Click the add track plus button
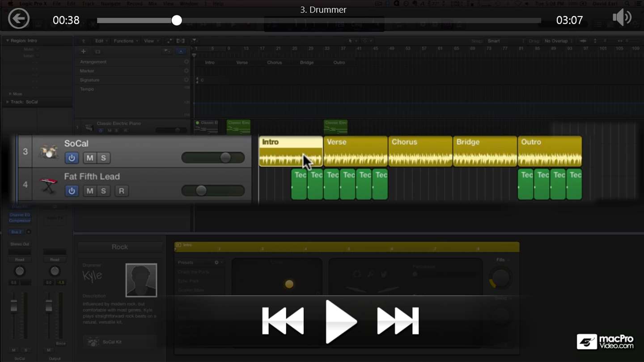 [83, 51]
